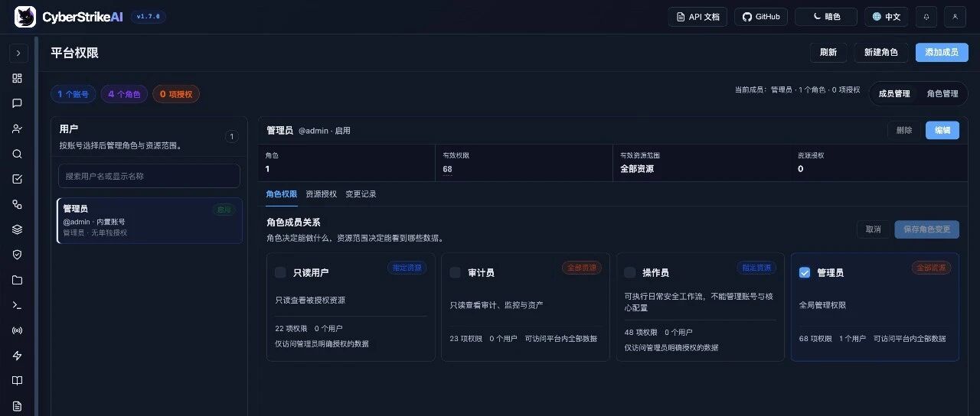Screen dimensions: 980x416
Task: Check the 只读用户 role checkbox
Action: pos(280,272)
